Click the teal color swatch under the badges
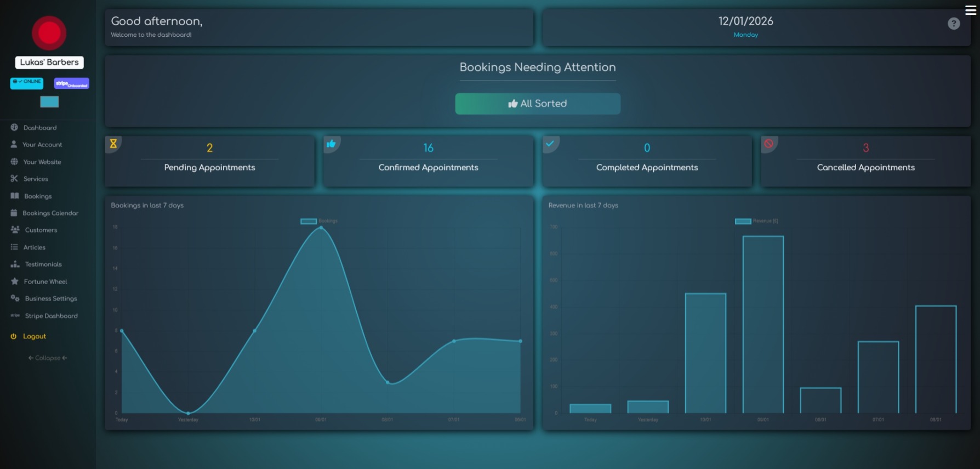The image size is (980, 469). pos(49,101)
